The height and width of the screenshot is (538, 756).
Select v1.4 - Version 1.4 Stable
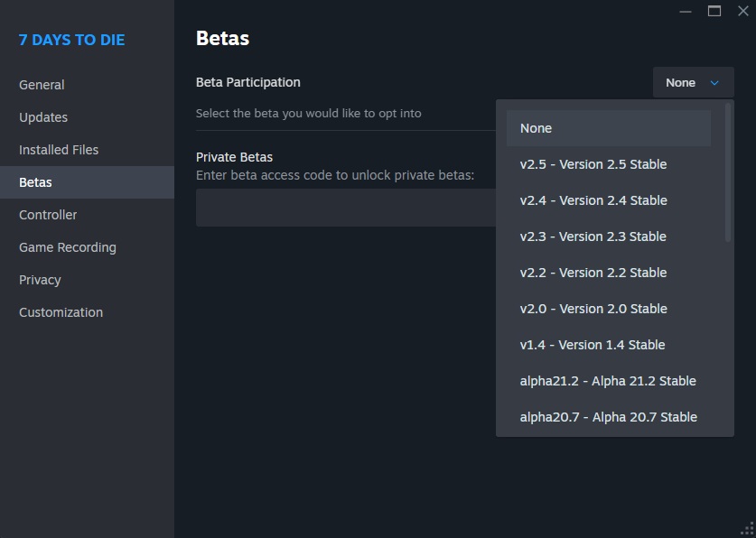click(608, 345)
